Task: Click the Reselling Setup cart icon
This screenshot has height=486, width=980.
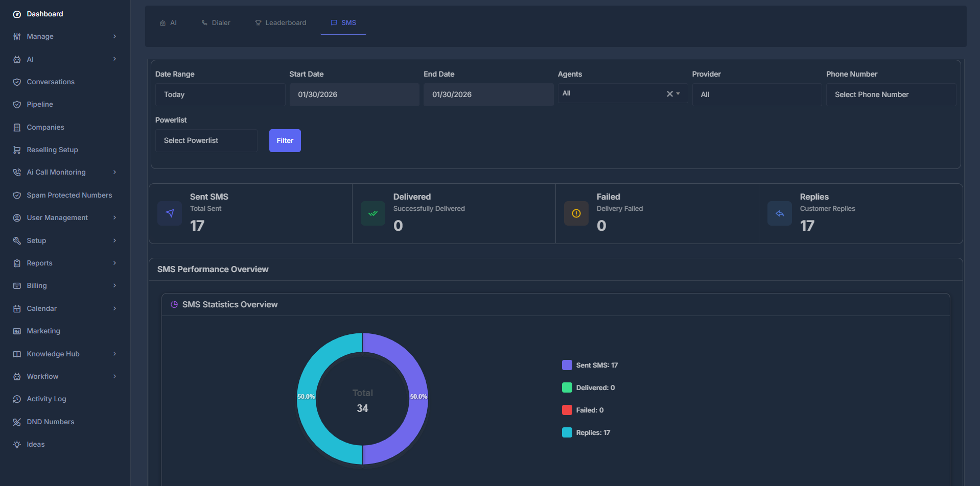Action: [x=17, y=150]
